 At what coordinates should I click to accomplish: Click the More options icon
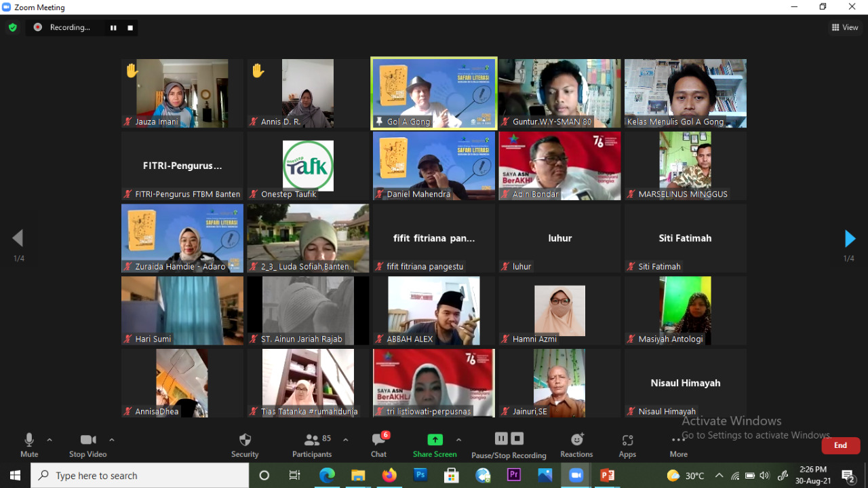[678, 440]
